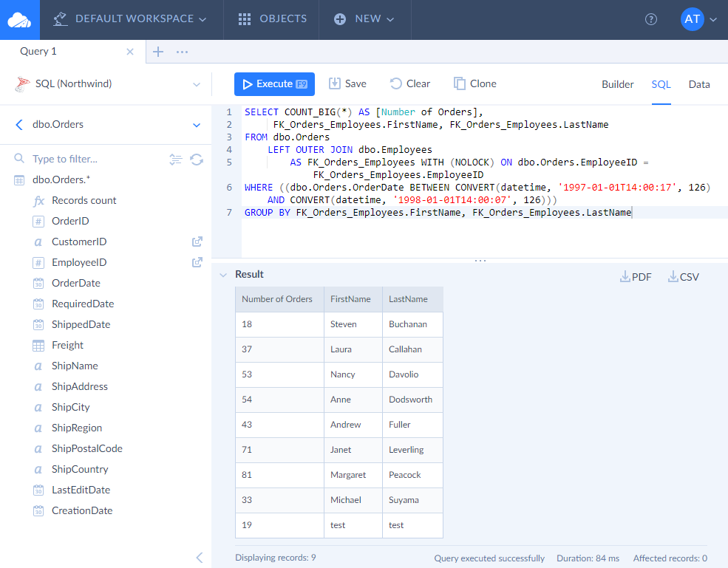Viewport: 728px width, 568px height.
Task: Click the RequiredDate calendar icon
Action: coord(38,304)
